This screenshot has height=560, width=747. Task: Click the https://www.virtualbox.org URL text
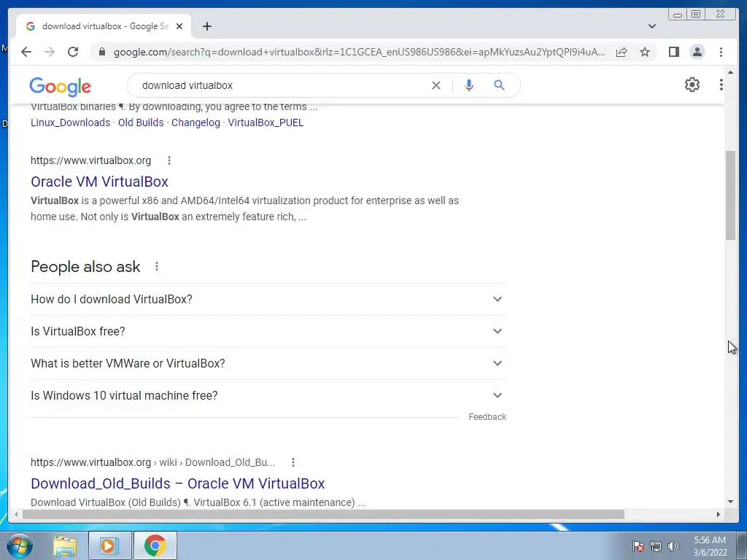coord(90,160)
